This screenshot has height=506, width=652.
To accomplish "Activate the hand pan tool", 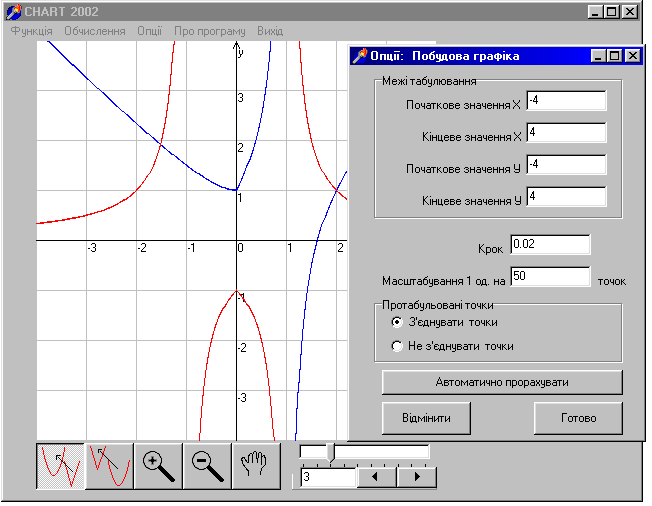I will tap(256, 466).
